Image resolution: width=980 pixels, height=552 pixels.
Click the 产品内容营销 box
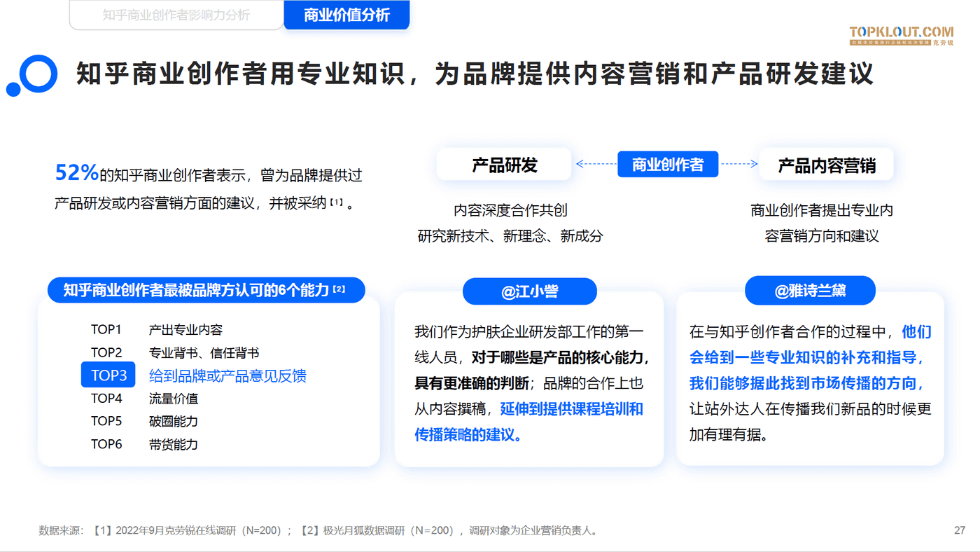pyautogui.click(x=827, y=166)
